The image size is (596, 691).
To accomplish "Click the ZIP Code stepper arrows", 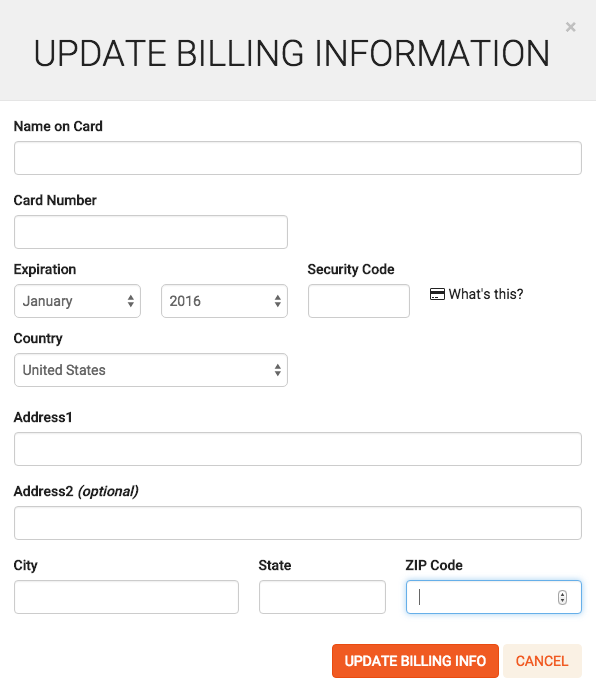I will (x=562, y=597).
